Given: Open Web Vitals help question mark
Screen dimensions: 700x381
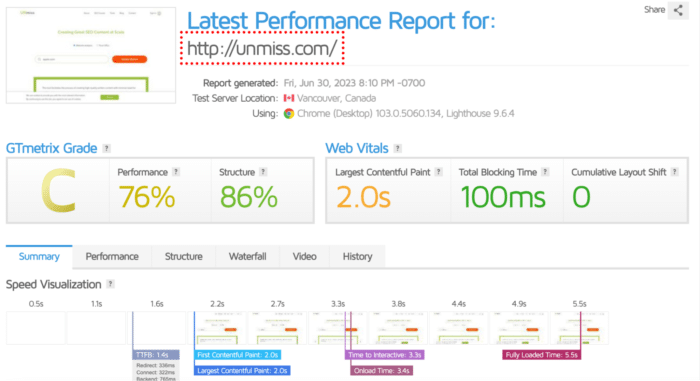Looking at the screenshot, I should coord(397,148).
